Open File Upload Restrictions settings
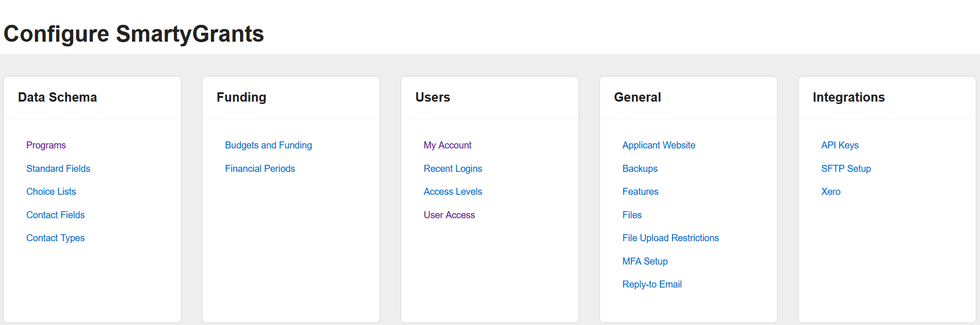 point(670,238)
